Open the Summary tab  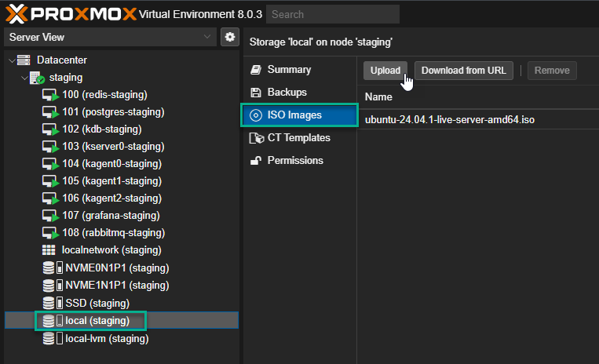pyautogui.click(x=288, y=70)
